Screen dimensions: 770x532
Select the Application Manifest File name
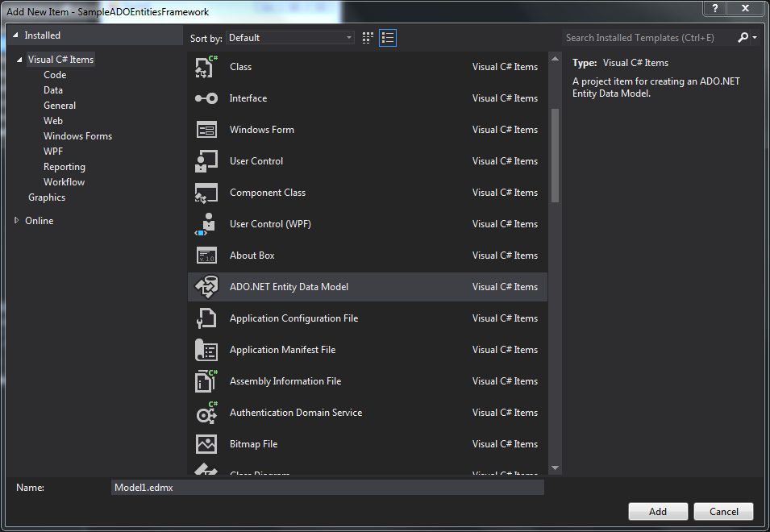coord(282,350)
